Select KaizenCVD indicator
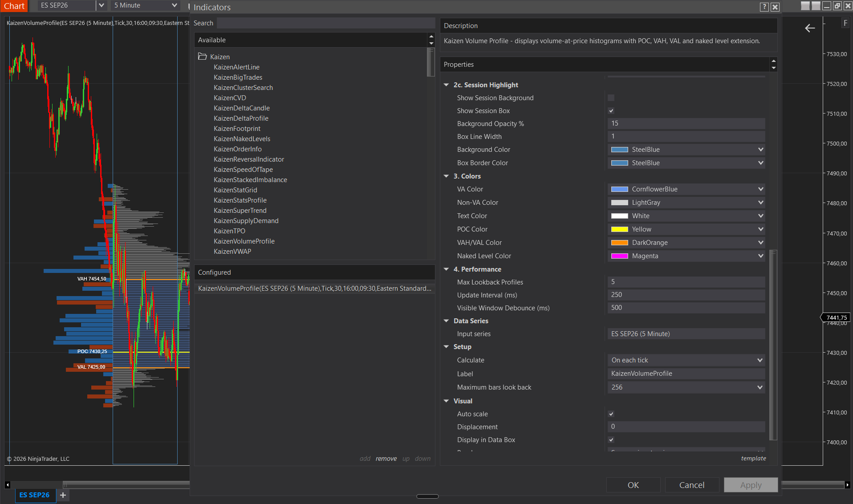Viewport: 853px width, 504px height. tap(230, 98)
